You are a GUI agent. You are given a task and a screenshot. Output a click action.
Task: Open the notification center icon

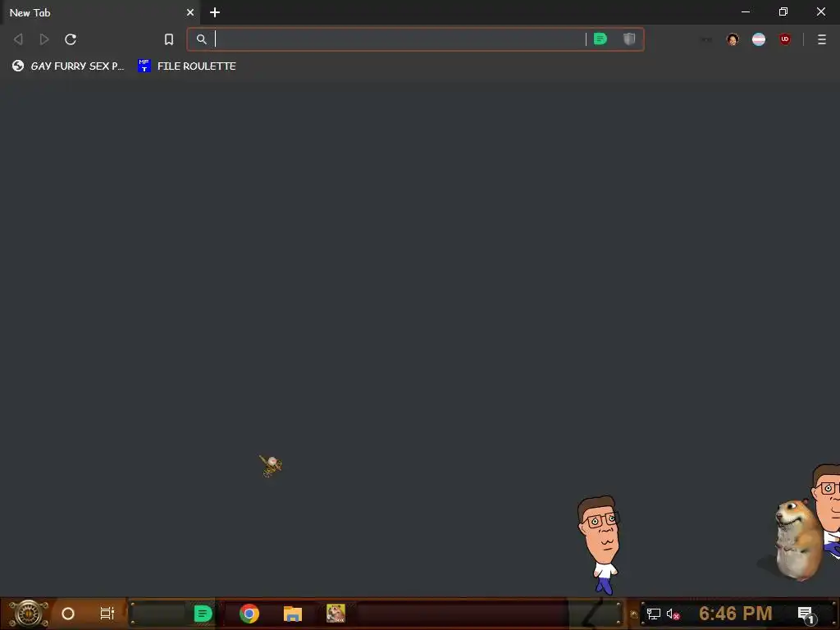pos(806,614)
